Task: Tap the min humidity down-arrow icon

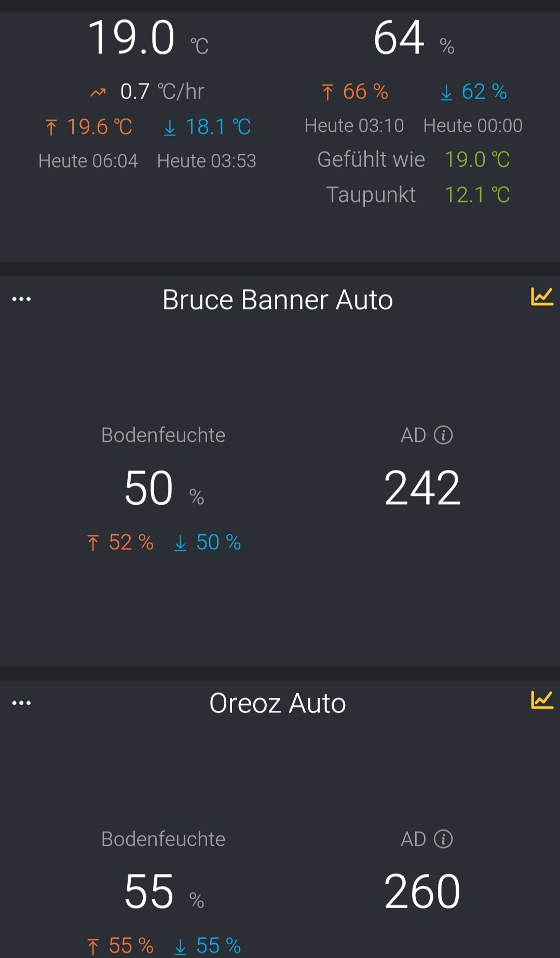Action: click(446, 92)
